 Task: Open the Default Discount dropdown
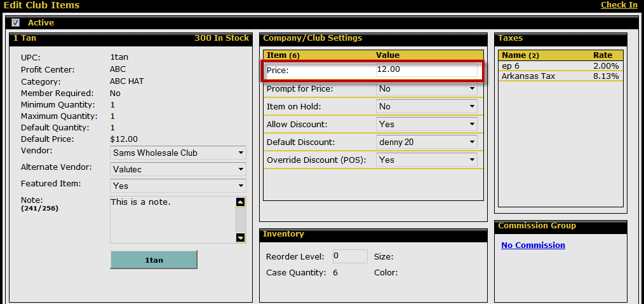427,142
